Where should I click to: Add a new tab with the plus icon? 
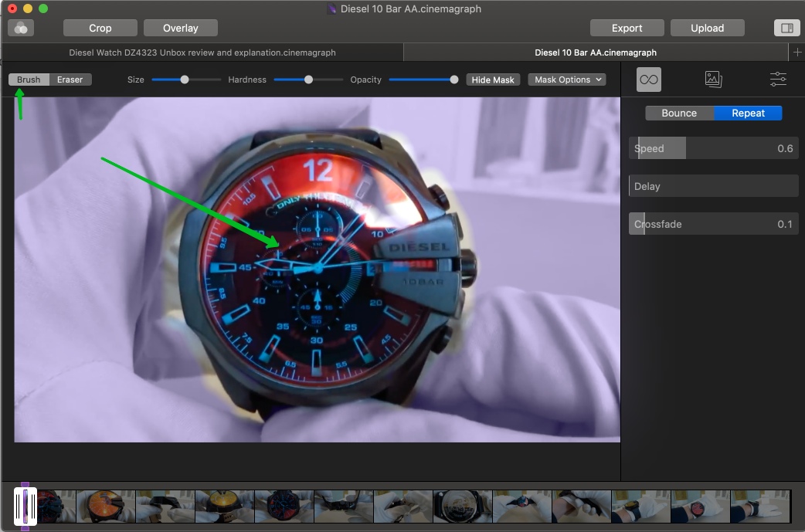tap(797, 53)
